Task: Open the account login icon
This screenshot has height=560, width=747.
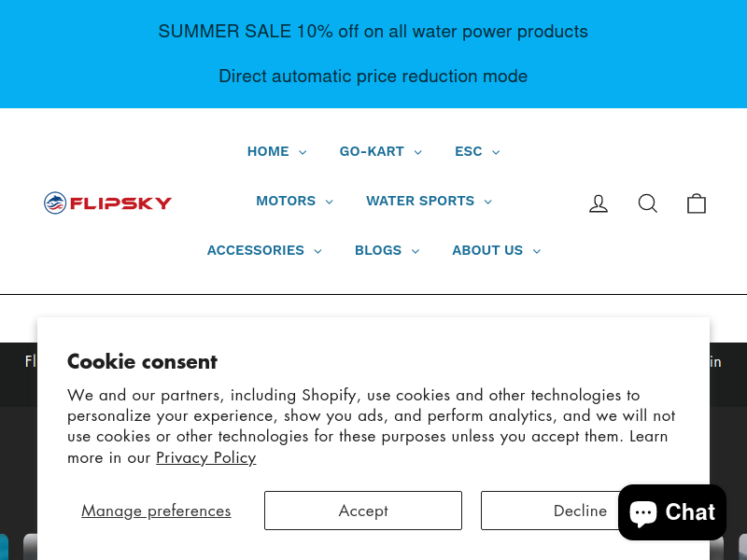Action: point(599,203)
